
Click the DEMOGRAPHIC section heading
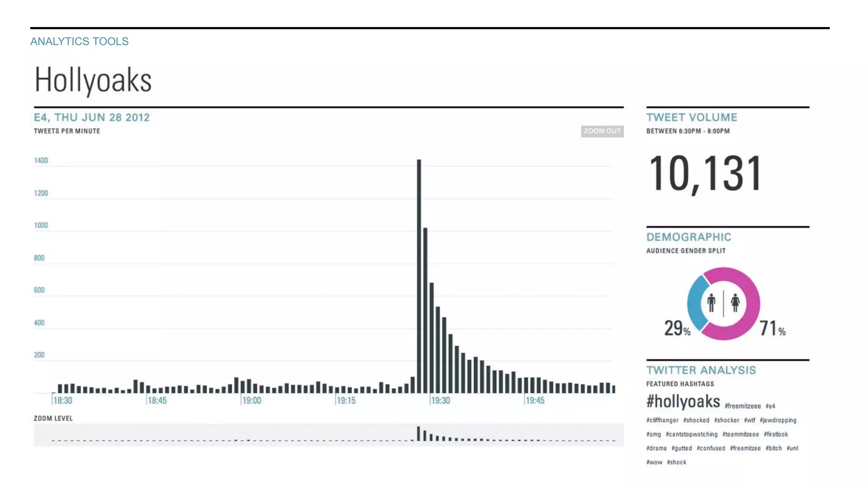pyautogui.click(x=689, y=237)
